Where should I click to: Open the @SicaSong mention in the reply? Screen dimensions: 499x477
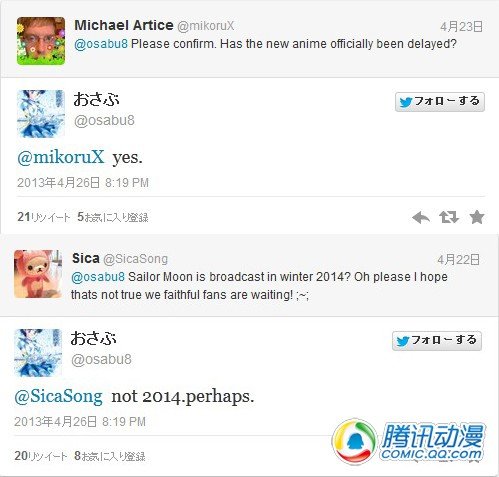tap(58, 396)
